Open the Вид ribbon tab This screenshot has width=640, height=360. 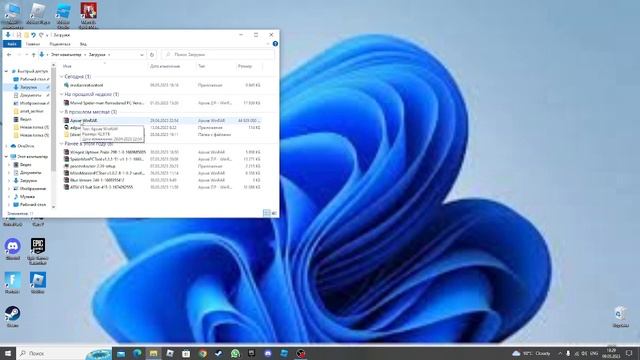pos(83,44)
